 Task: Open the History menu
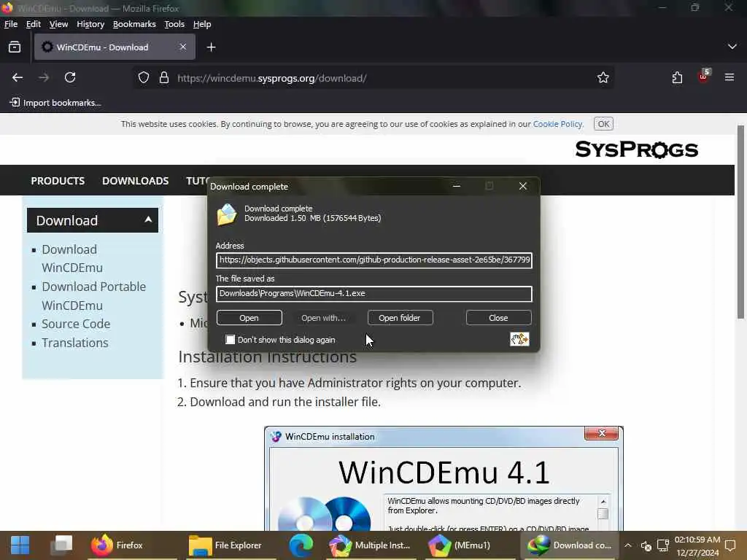pyautogui.click(x=90, y=24)
